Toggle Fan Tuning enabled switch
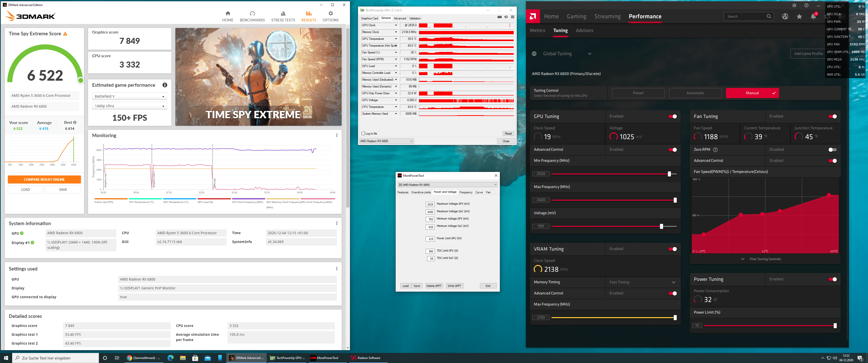 coord(832,116)
